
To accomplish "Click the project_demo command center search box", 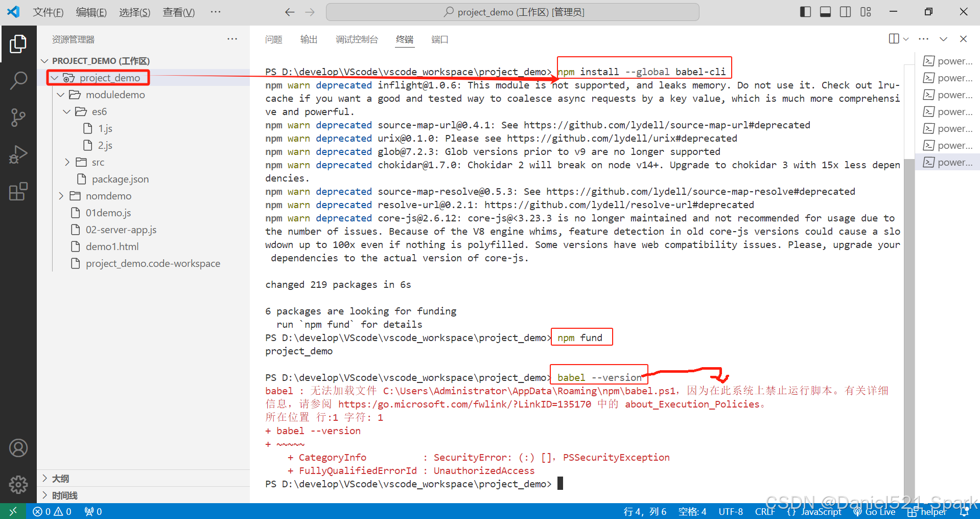I will (x=512, y=12).
